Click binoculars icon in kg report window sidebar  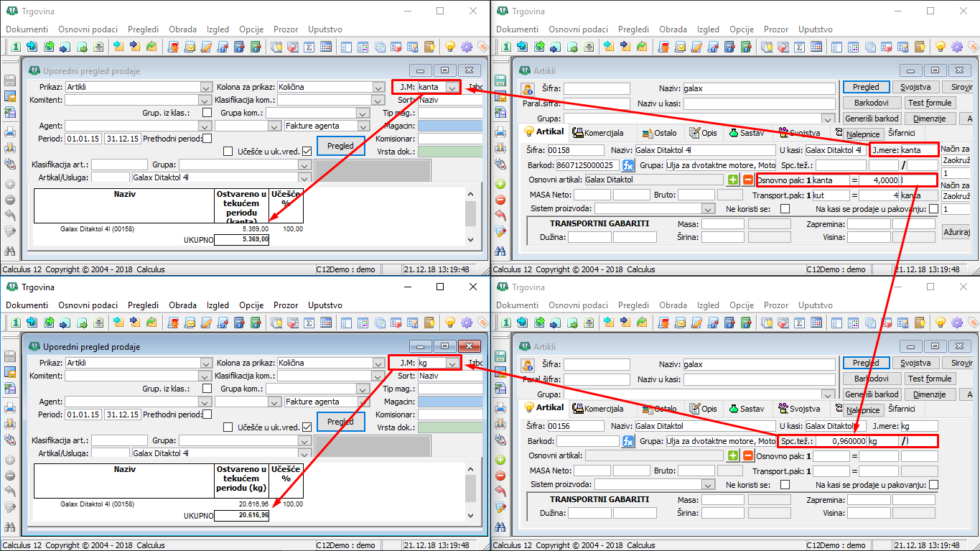10,527
